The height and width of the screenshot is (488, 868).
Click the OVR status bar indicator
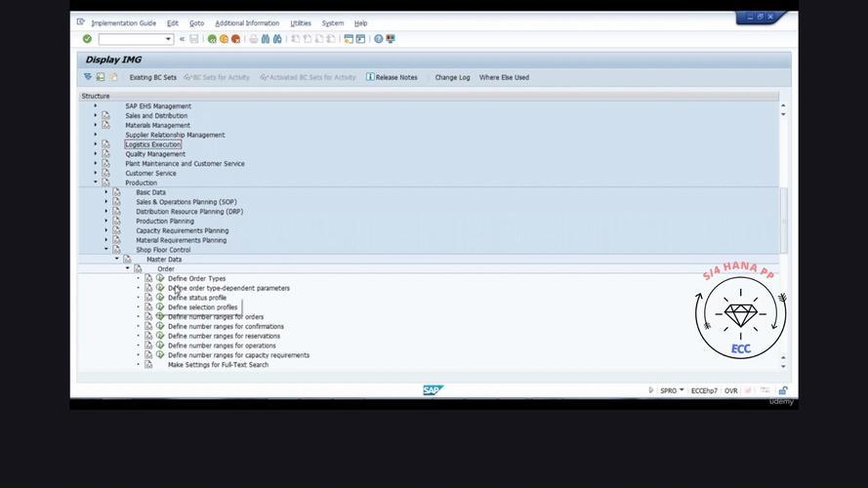(730, 390)
